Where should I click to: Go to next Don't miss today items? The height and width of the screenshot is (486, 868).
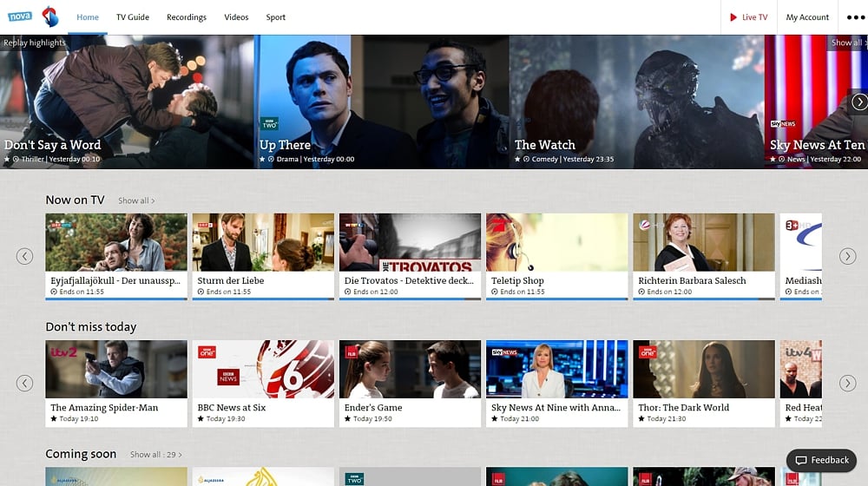[847, 383]
